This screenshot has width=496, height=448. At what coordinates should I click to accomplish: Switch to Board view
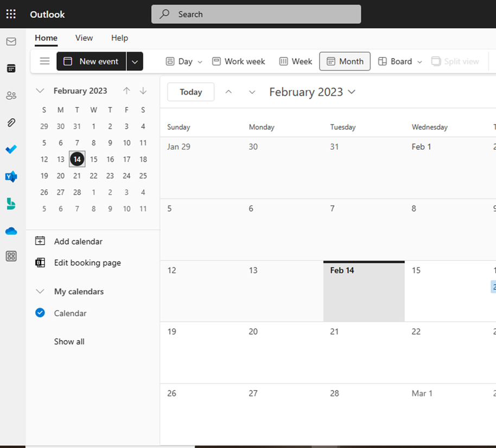click(x=396, y=61)
